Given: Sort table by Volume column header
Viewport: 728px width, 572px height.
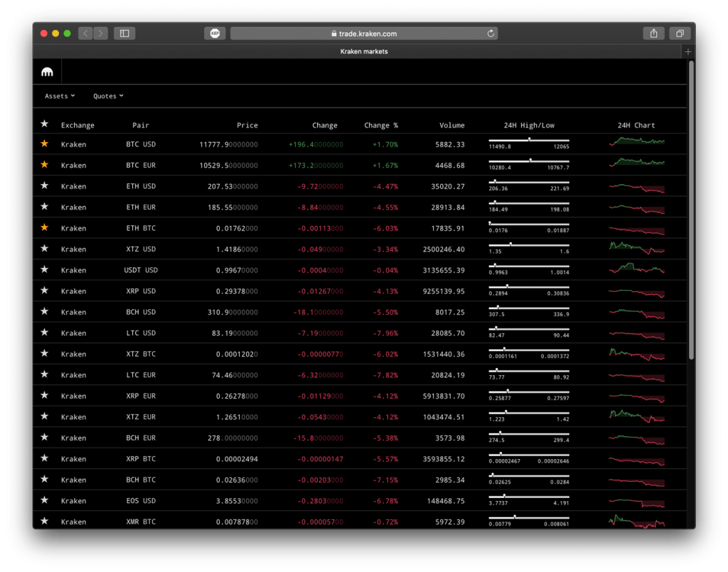Looking at the screenshot, I should (451, 125).
